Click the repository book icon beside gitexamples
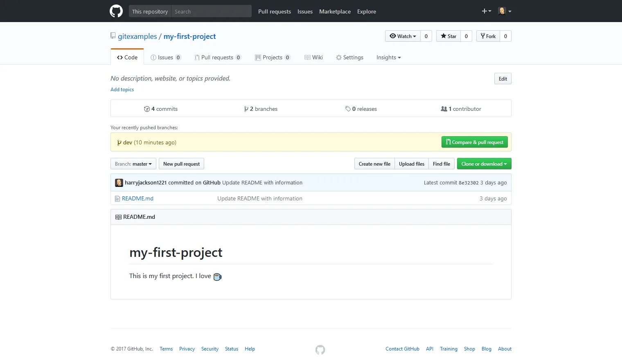622x364 pixels. pos(113,36)
